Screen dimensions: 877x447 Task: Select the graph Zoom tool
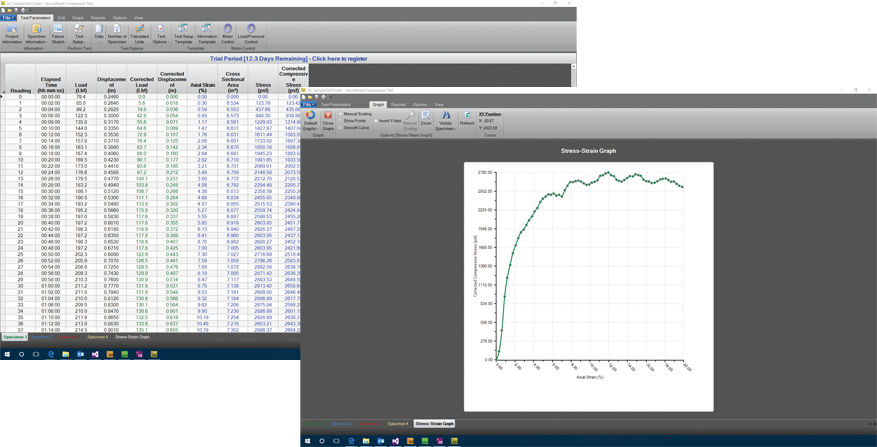(x=426, y=119)
